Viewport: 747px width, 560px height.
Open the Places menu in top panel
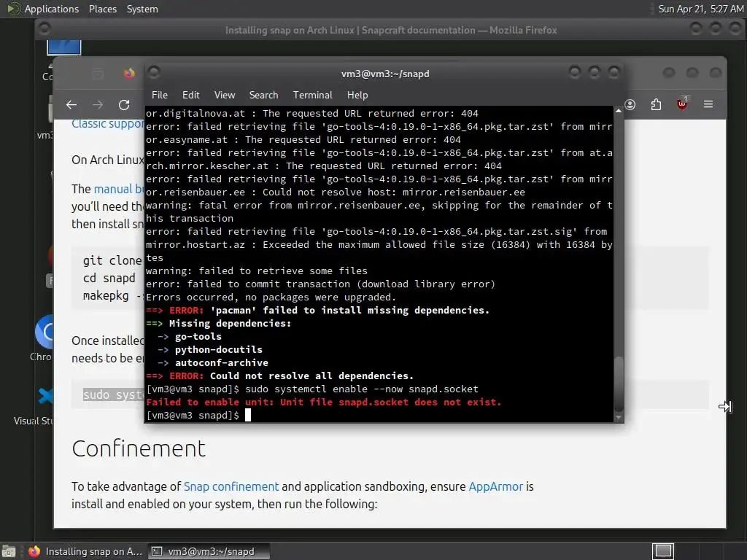point(103,9)
